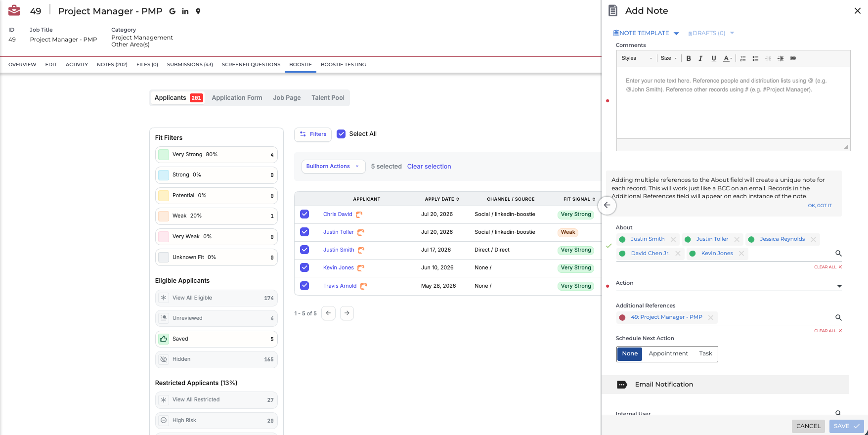Apply Italic formatting in note editor

tap(700, 58)
